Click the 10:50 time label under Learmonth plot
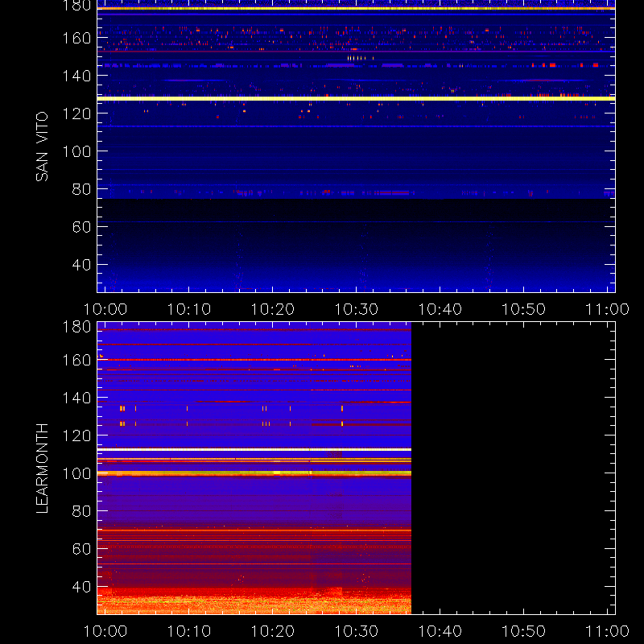The image size is (644, 644). [x=524, y=631]
